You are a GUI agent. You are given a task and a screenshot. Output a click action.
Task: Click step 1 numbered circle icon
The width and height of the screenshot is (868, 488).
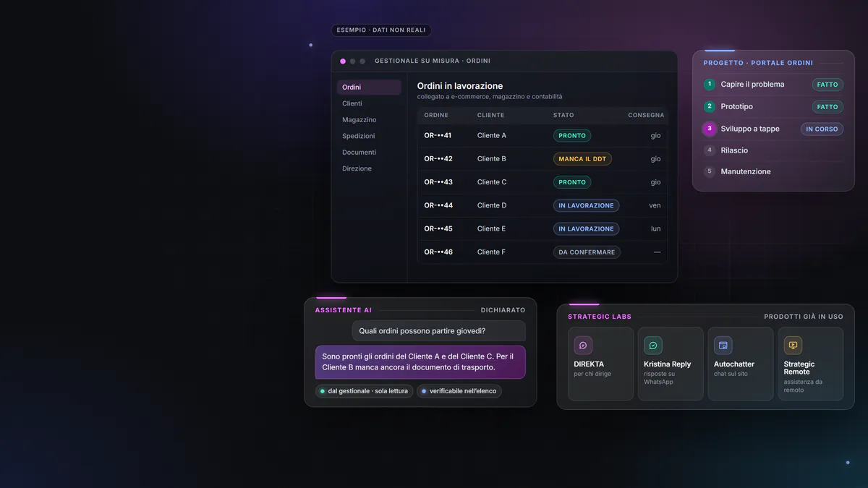coord(710,85)
